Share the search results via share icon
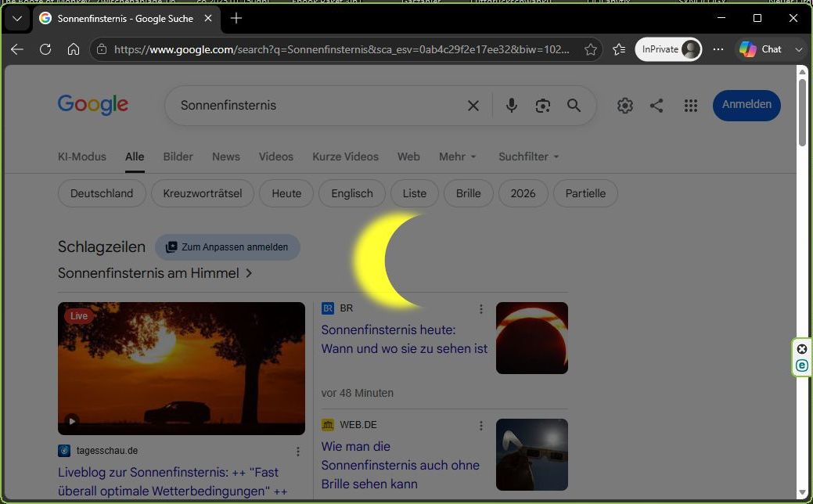This screenshot has width=813, height=504. (657, 106)
